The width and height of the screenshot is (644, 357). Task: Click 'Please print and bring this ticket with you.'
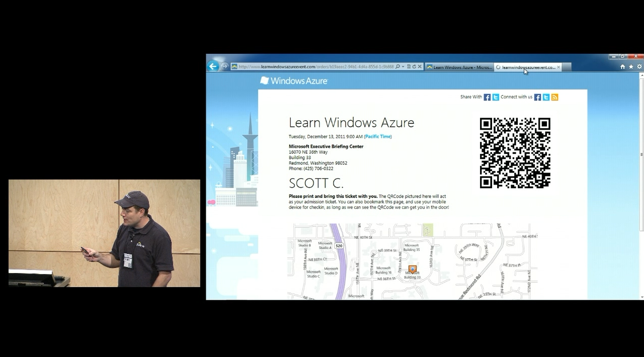(x=333, y=196)
